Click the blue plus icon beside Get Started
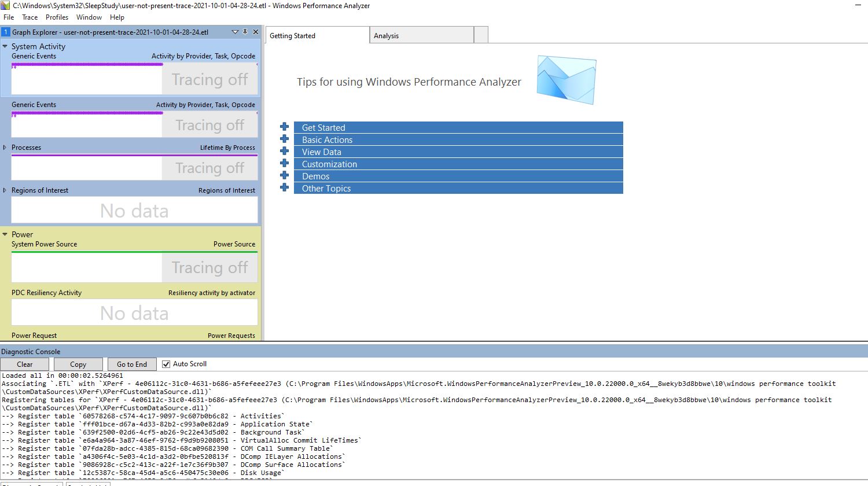Viewport: 868px width, 486px height. tap(284, 127)
